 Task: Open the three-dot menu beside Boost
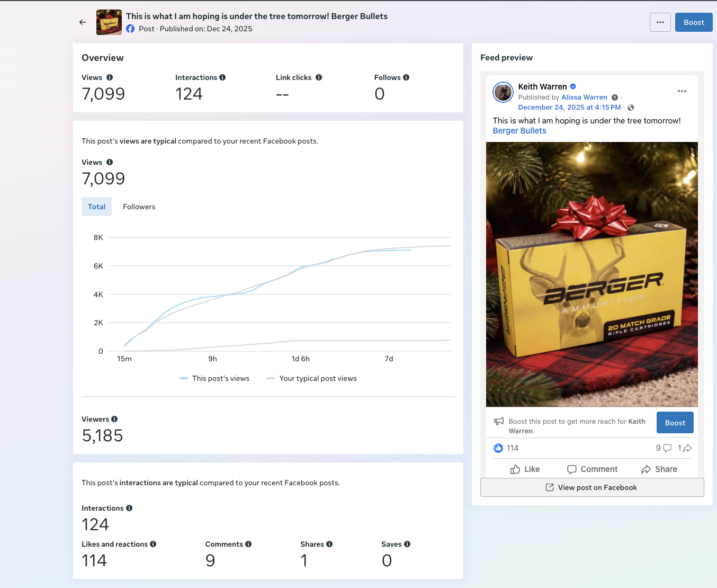tap(660, 22)
